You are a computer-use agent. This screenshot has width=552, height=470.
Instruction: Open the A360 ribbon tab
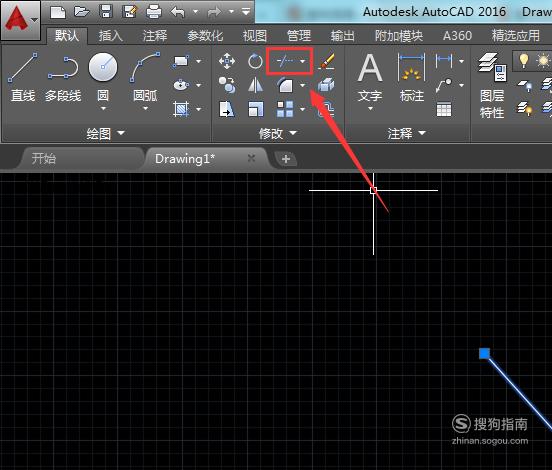tap(457, 36)
